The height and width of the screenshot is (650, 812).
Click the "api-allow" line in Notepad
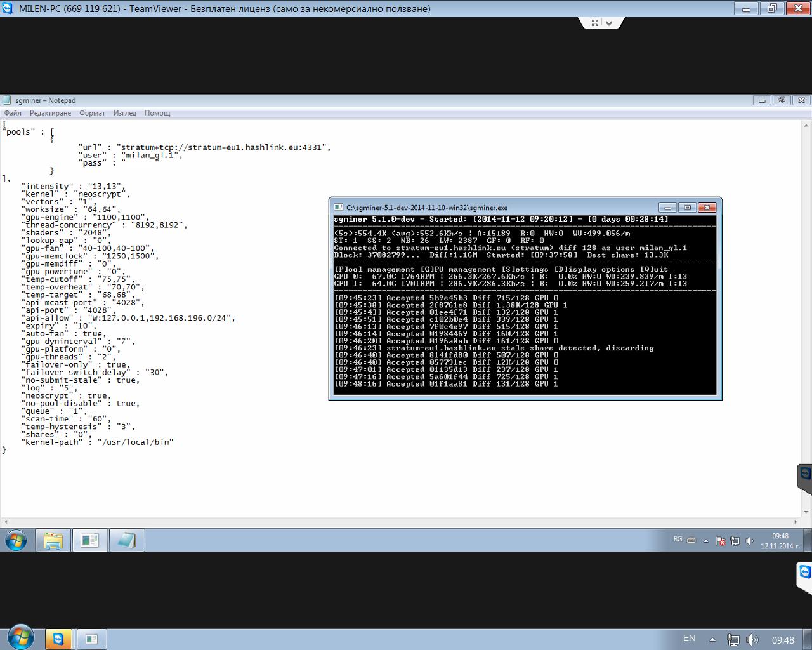[x=129, y=318]
